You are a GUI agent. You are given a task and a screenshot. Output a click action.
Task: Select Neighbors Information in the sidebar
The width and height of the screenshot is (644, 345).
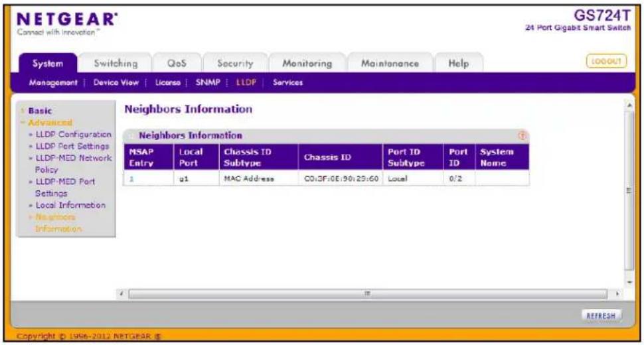pos(58,223)
